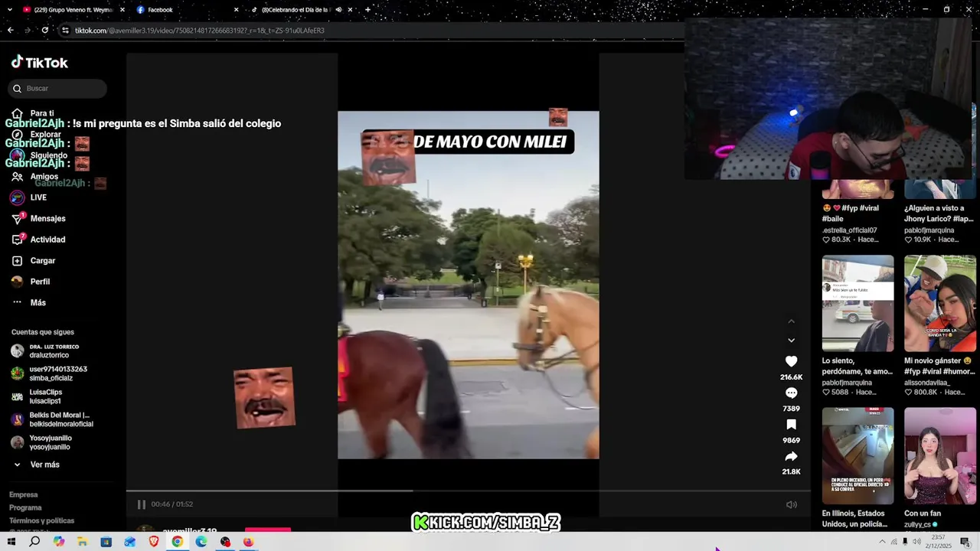Image resolution: width=980 pixels, height=551 pixels.
Task: Open Mensajes in the sidebar
Action: 47,219
